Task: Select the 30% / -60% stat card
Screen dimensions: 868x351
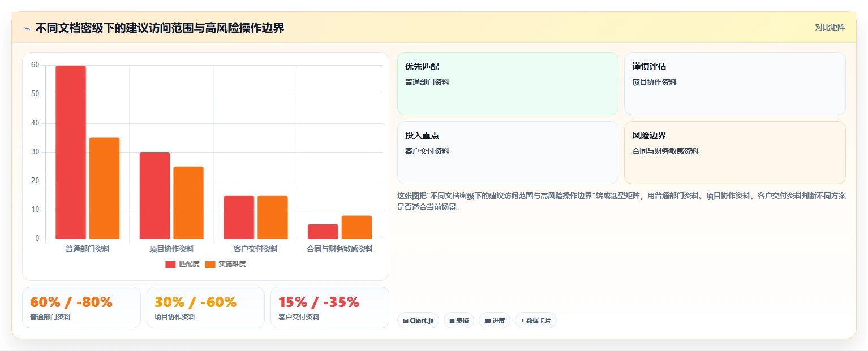Action: [x=205, y=307]
